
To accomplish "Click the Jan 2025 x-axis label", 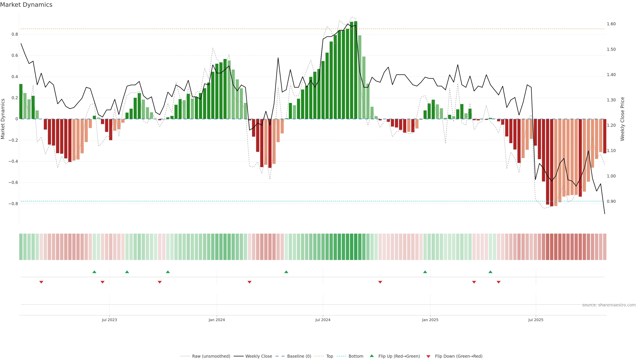I will pyautogui.click(x=430, y=320).
